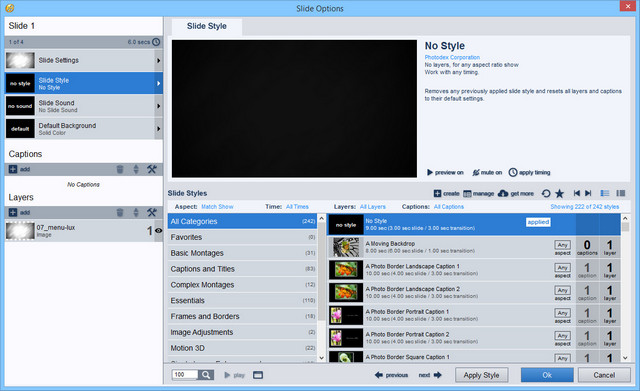Select A Moving Backdrop style thumbnail
This screenshot has width=640, height=391.
(346, 247)
